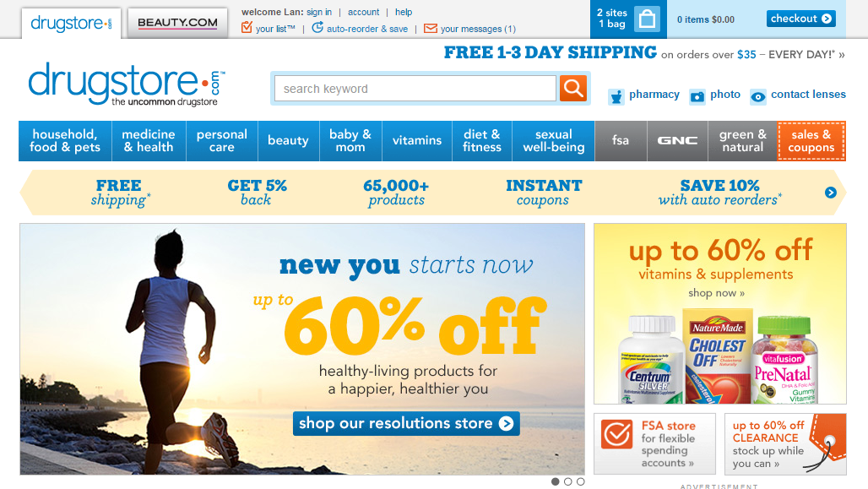
Task: Select the second carousel slide dot
Action: pos(568,481)
